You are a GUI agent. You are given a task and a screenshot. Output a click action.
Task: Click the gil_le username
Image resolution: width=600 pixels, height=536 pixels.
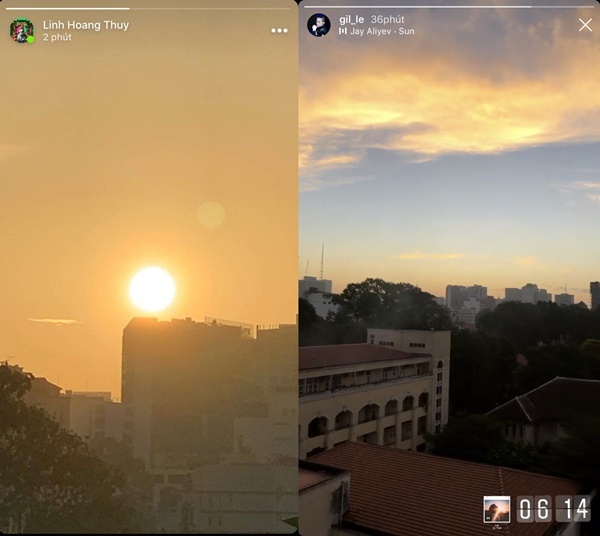click(x=351, y=20)
